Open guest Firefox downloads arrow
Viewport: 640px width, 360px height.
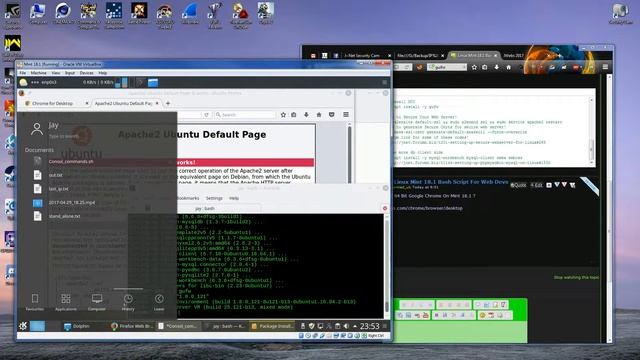306,115
